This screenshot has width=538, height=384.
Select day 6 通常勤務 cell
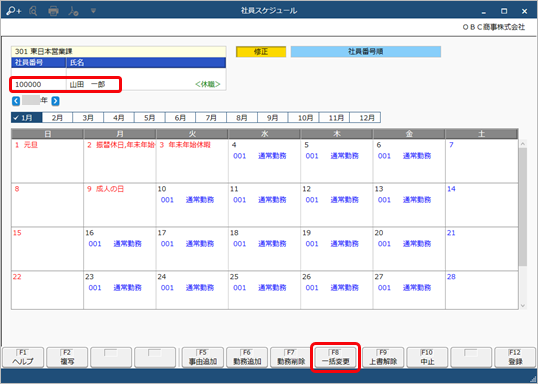pos(409,161)
